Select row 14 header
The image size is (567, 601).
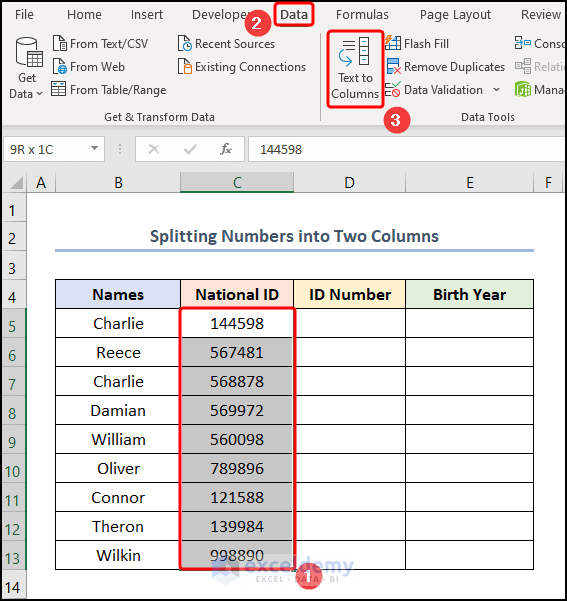coord(14,587)
